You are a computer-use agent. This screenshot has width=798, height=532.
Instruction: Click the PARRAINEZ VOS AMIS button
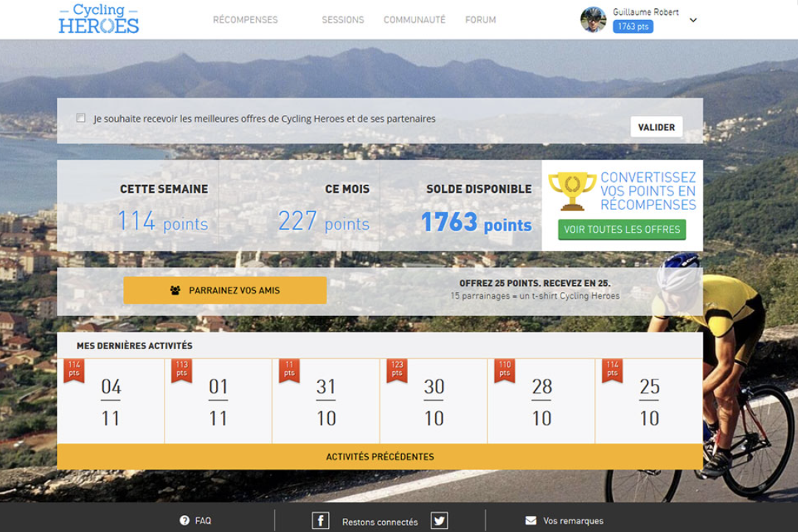tap(225, 290)
